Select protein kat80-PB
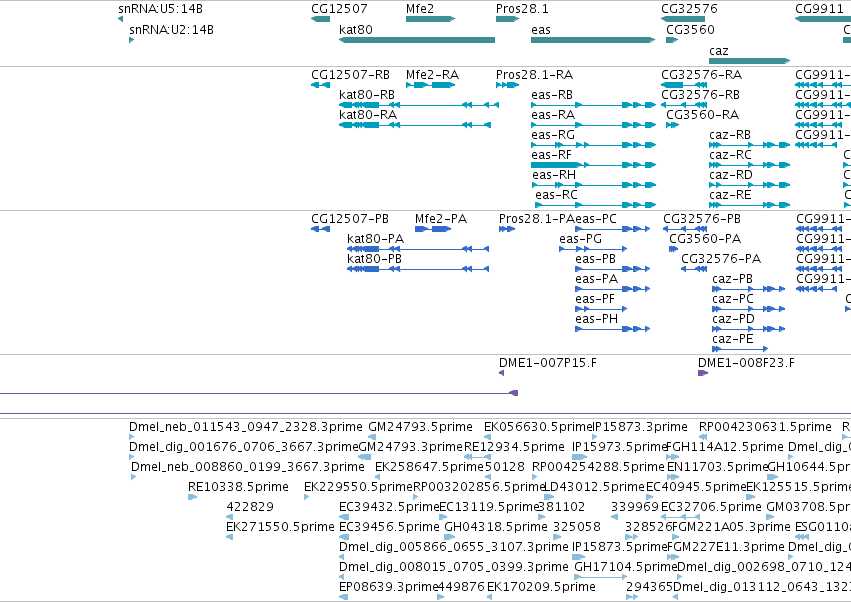The height and width of the screenshot is (602, 851). tap(374, 259)
